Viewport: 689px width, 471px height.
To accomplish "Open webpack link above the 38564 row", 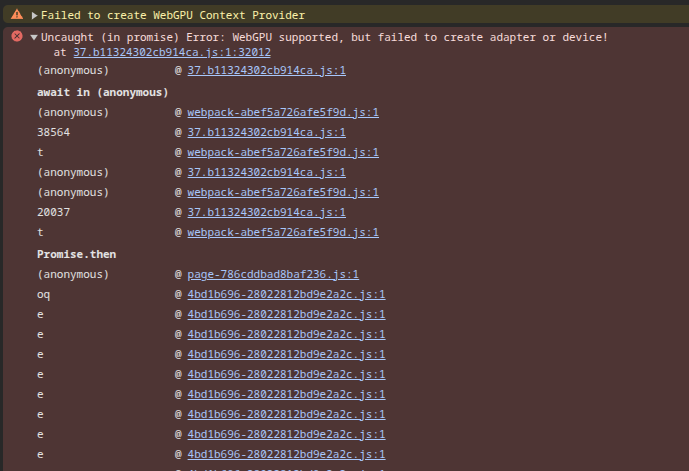I will coord(283,112).
